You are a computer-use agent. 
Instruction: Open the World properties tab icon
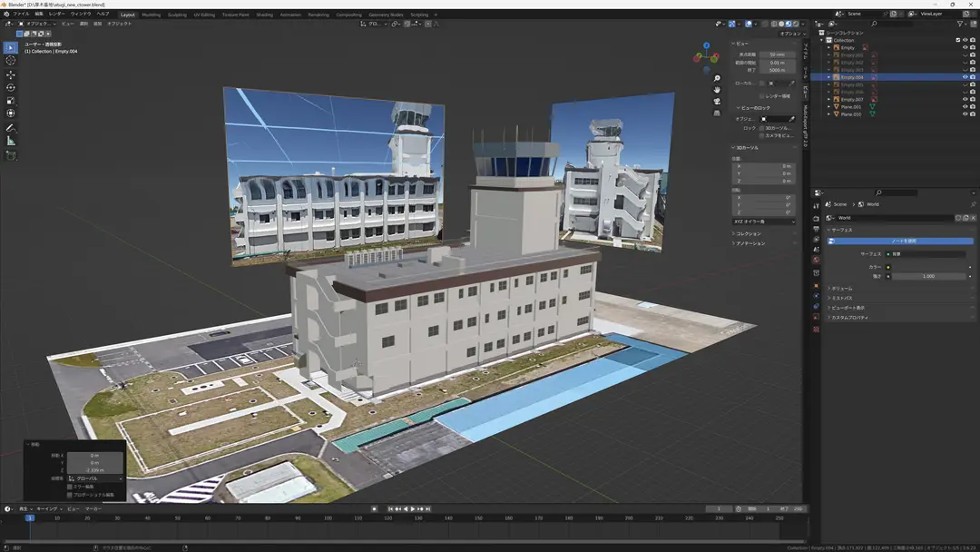(x=817, y=260)
